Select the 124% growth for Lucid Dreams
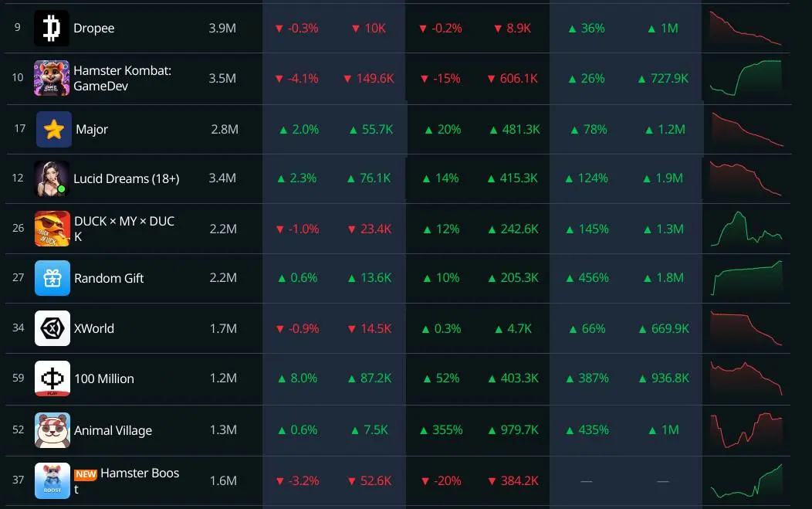812x509 pixels. [586, 178]
